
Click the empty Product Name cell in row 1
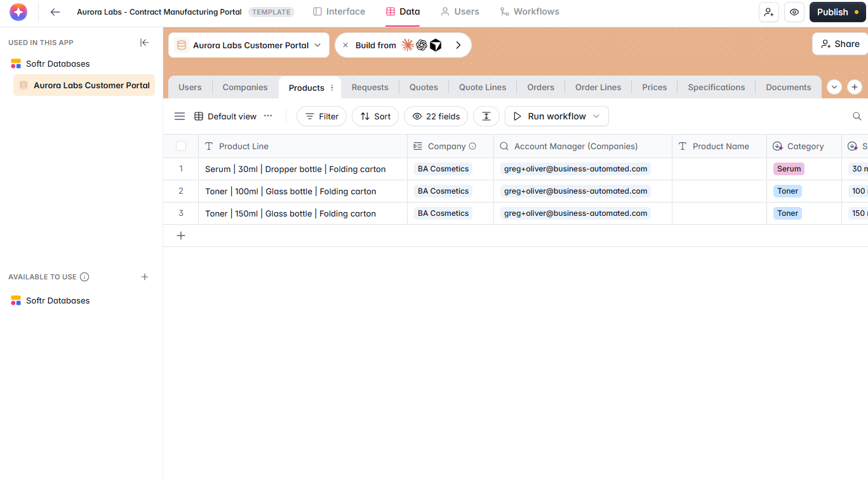point(719,169)
